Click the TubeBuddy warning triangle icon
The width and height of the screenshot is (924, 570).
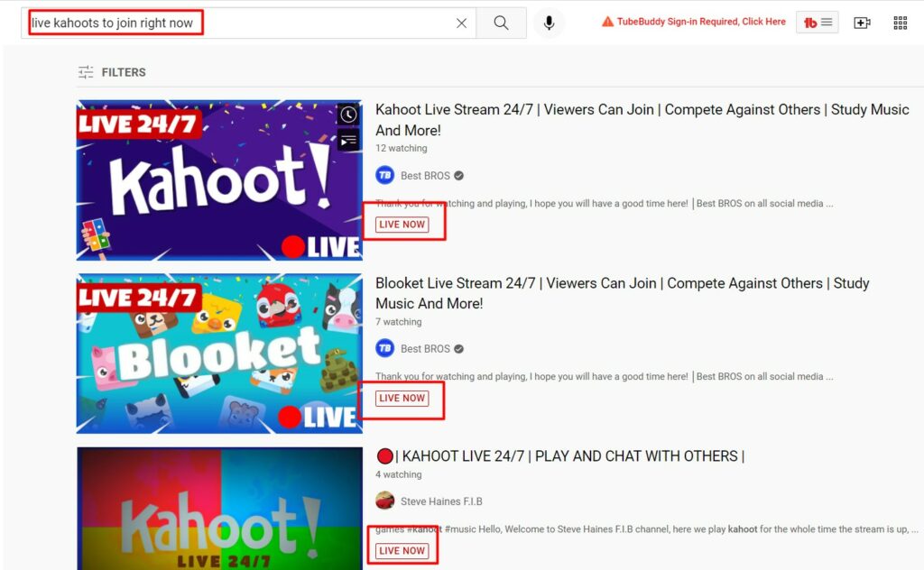(607, 22)
